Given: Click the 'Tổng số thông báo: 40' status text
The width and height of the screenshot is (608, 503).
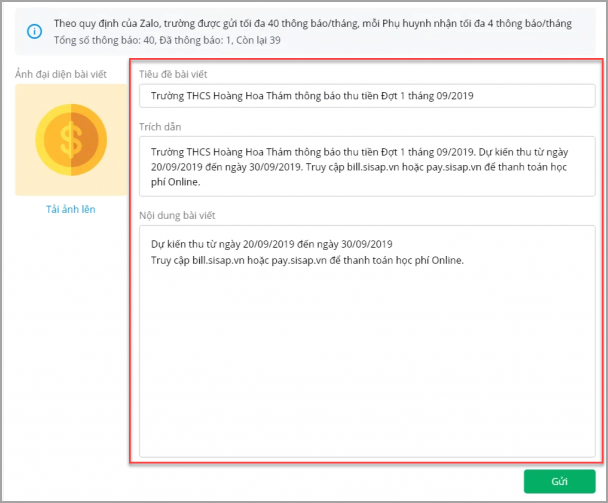Looking at the screenshot, I should (167, 40).
